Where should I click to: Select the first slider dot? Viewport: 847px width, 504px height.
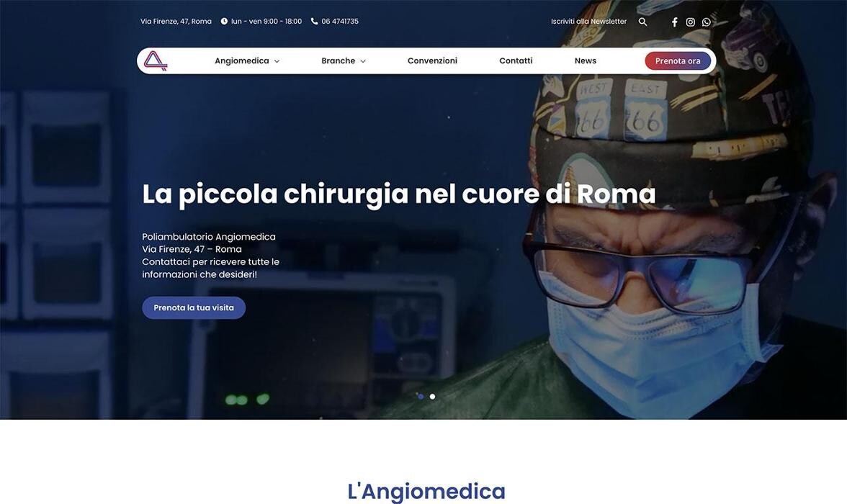coord(421,397)
